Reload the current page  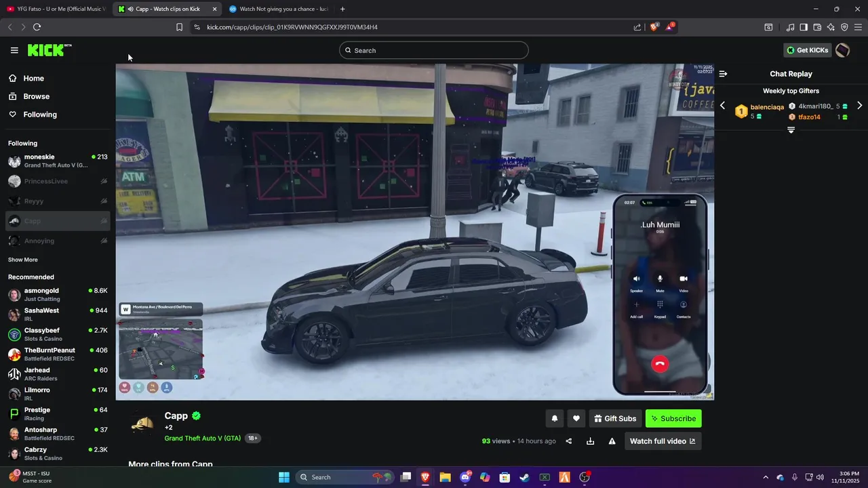pos(37,27)
